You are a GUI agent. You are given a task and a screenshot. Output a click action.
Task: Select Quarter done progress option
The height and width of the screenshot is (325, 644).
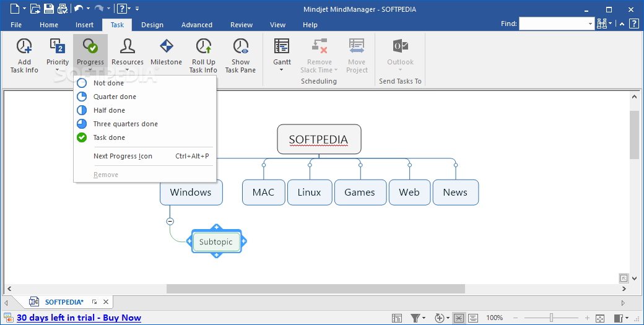(145, 97)
